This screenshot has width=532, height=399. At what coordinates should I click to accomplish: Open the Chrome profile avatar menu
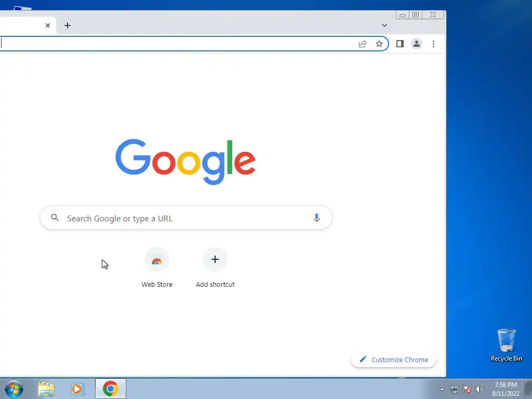click(417, 44)
